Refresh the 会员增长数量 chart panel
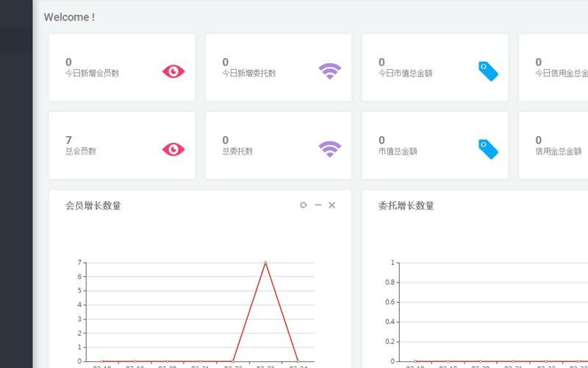The width and height of the screenshot is (588, 368). tap(304, 205)
